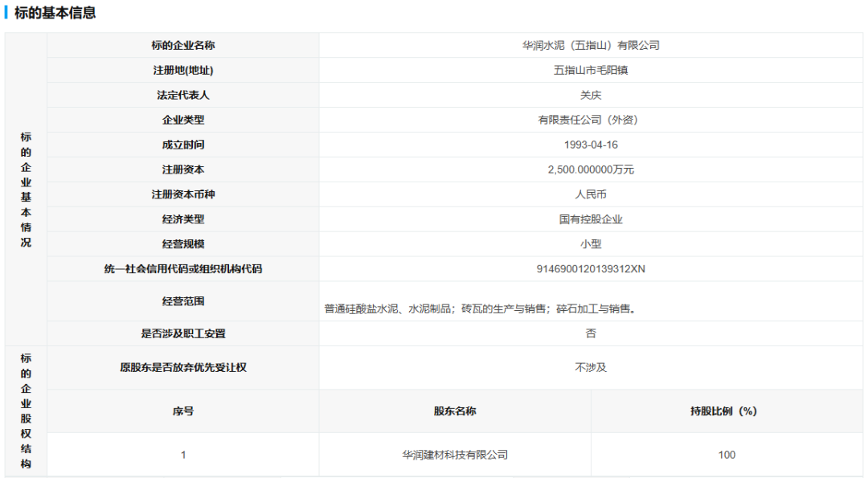Select the 不涉及 value
The image size is (868, 478).
pos(591,367)
